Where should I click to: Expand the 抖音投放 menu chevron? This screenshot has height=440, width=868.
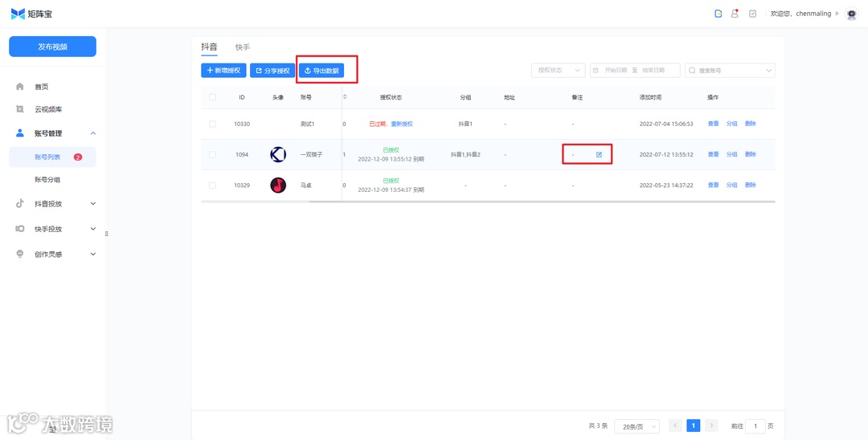coord(93,203)
